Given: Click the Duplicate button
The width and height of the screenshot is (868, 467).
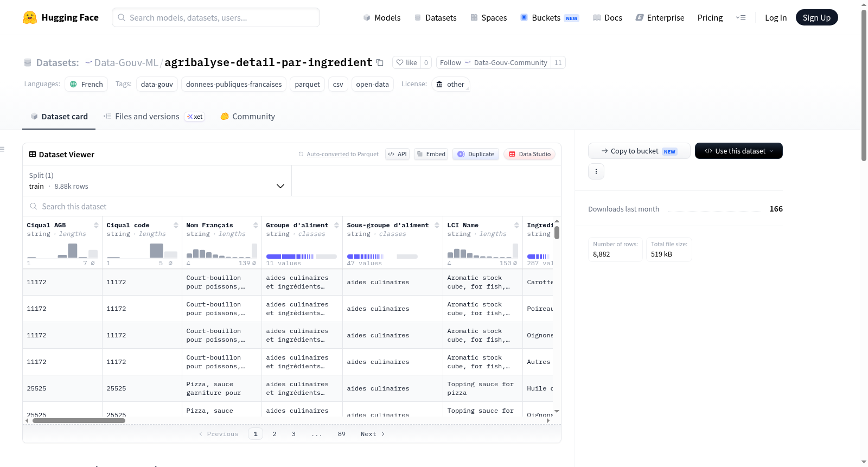Looking at the screenshot, I should (x=476, y=154).
